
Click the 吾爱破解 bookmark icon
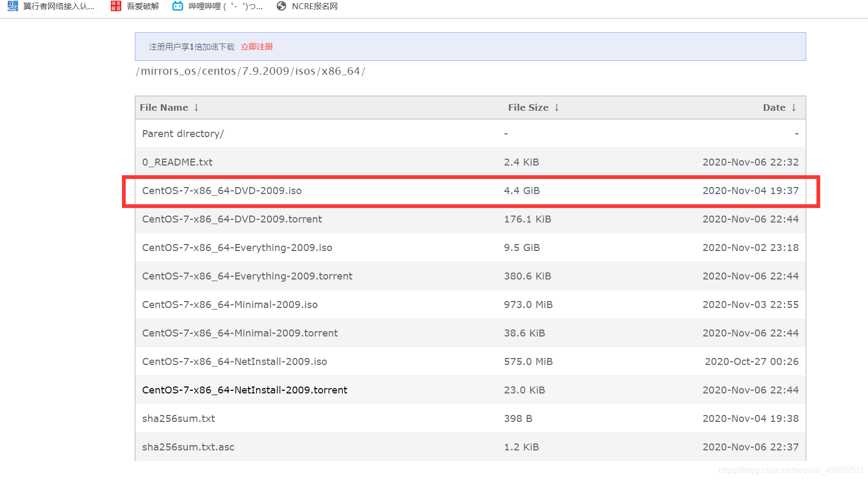coord(115,6)
